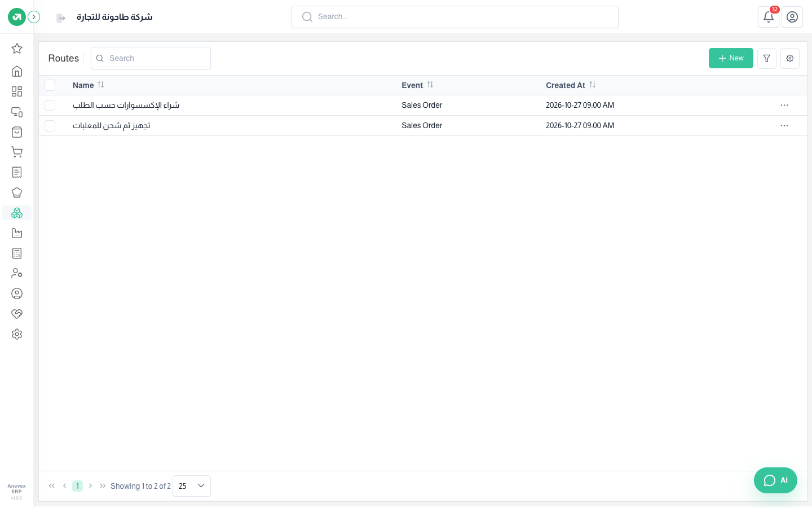This screenshot has height=508, width=812.
Task: Open actions menu for تجهيز ثم شحن row
Action: tap(784, 126)
